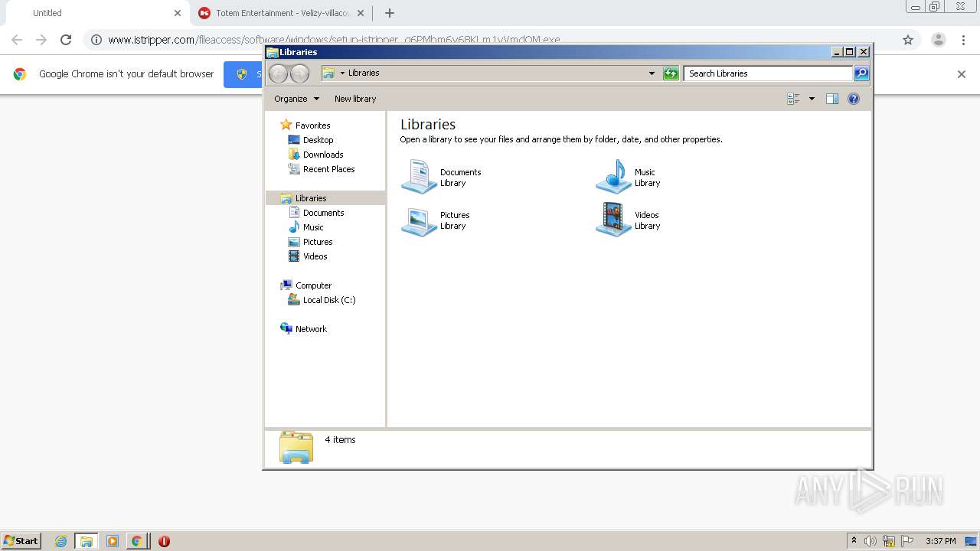Open the Pictures library icon
The height and width of the screenshot is (551, 980).
tap(419, 220)
